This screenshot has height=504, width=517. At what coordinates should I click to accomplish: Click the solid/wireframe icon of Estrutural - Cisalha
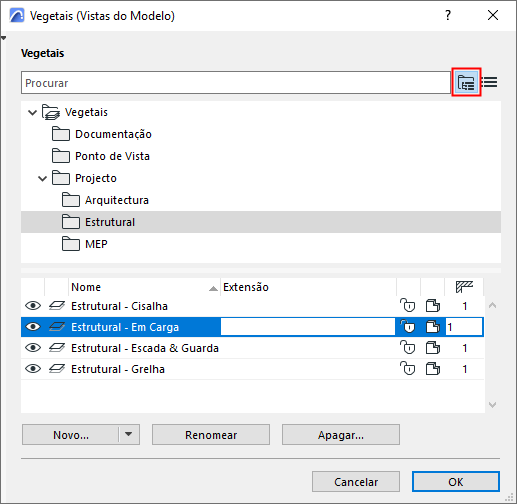pyautogui.click(x=433, y=306)
